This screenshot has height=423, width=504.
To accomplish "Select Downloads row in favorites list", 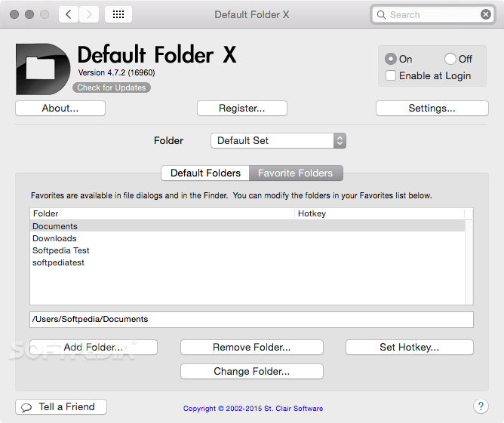I will point(247,238).
